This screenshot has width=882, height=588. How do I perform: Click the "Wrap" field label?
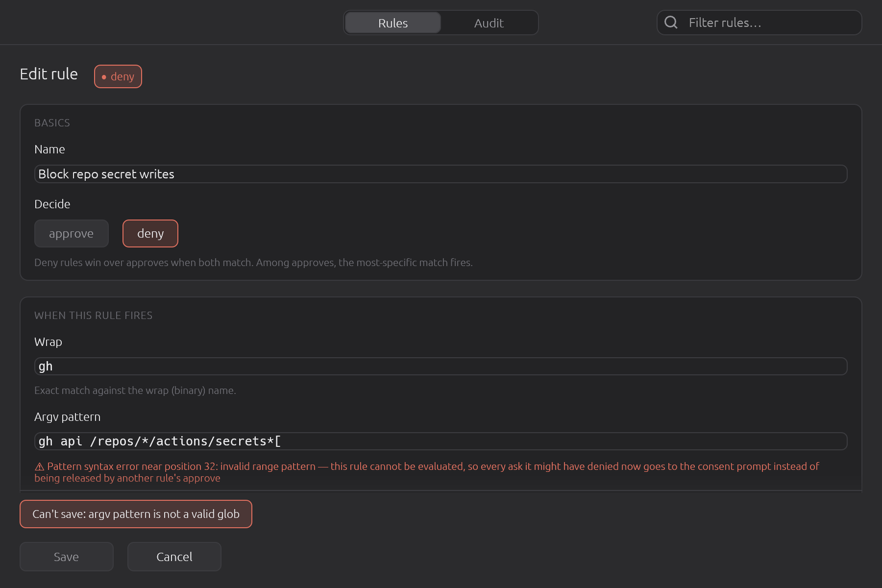(48, 342)
